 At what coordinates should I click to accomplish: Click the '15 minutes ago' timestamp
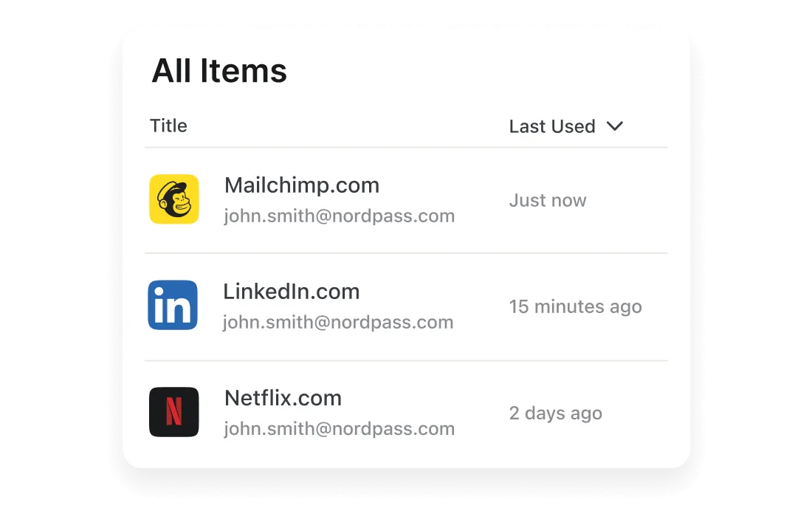tap(576, 306)
